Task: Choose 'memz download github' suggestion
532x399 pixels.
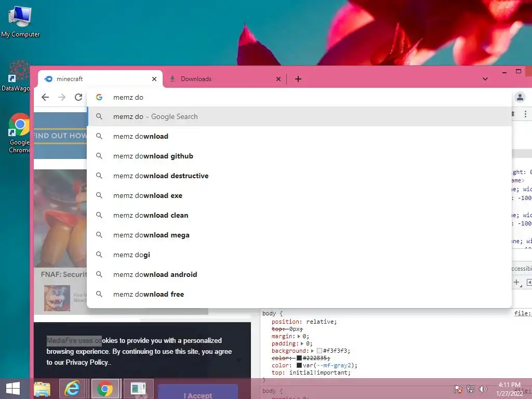Action: click(299, 156)
